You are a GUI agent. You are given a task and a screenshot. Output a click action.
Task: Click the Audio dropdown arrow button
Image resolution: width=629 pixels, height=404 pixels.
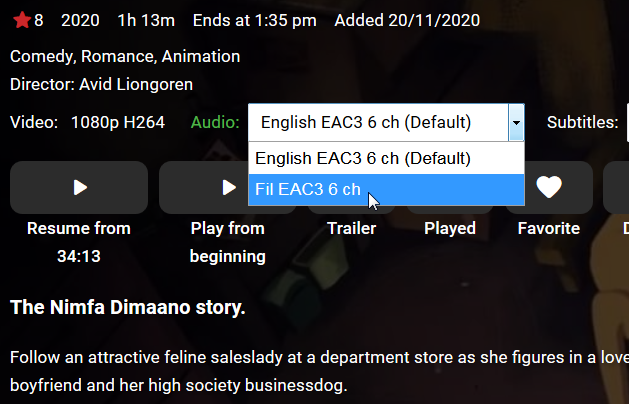coord(516,123)
